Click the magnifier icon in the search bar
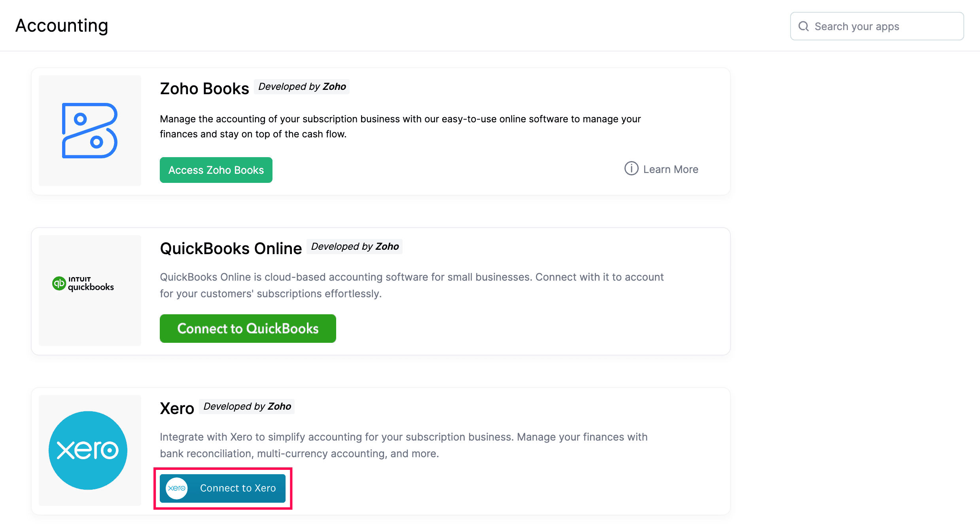 803,26
